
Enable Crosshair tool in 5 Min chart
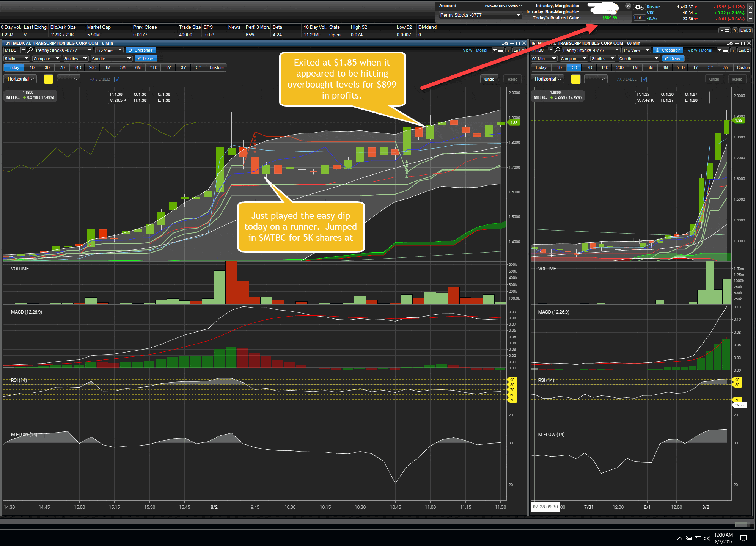pos(140,50)
